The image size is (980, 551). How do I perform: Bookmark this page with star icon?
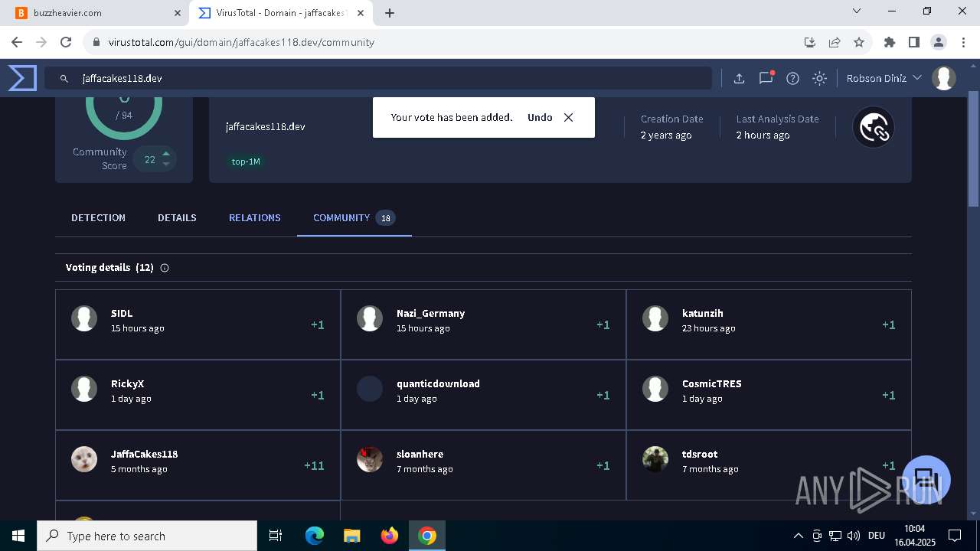point(859,42)
